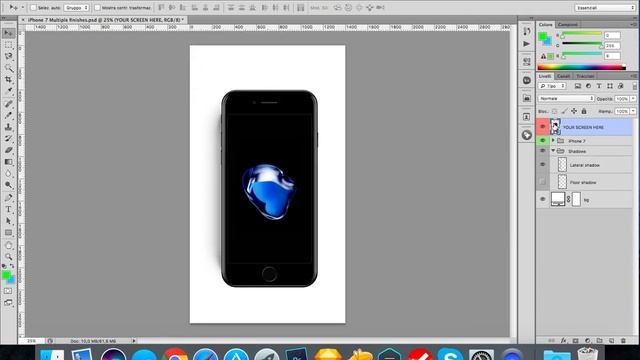Select the Type tool
Image resolution: width=640 pixels, height=360 pixels.
(x=8, y=209)
